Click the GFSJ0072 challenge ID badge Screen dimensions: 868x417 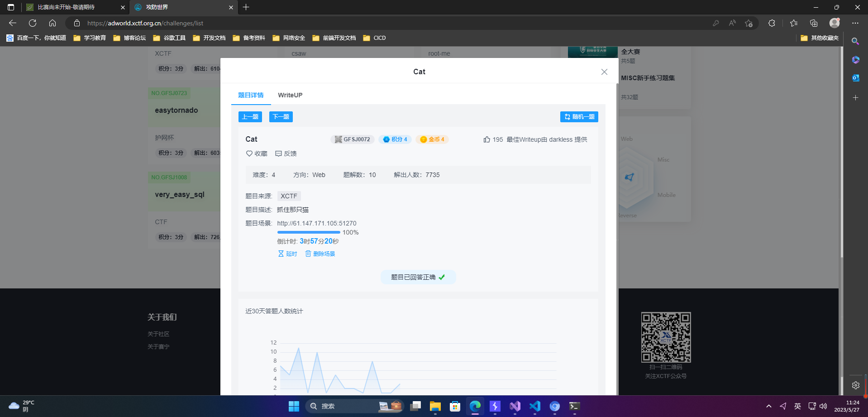352,139
